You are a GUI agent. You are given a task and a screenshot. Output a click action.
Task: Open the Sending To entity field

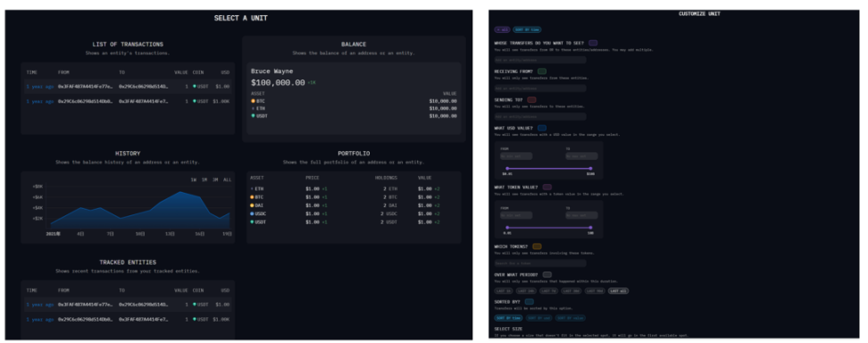click(540, 116)
